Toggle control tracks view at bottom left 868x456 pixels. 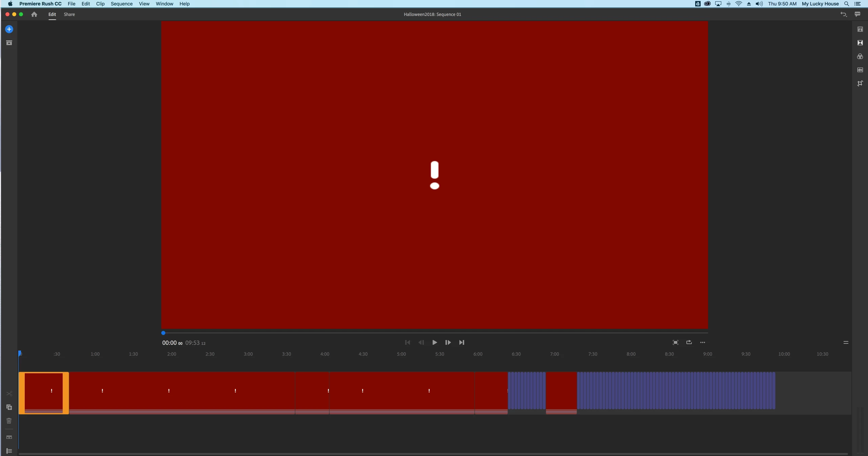click(x=9, y=451)
